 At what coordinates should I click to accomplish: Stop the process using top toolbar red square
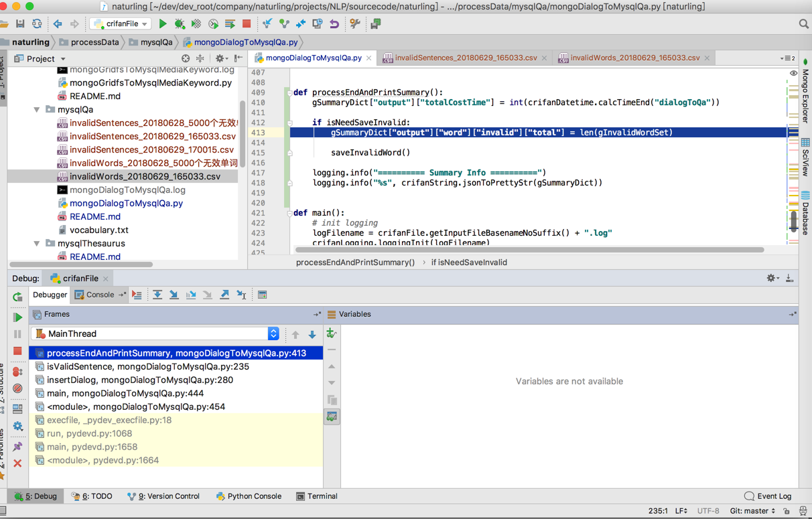(247, 23)
